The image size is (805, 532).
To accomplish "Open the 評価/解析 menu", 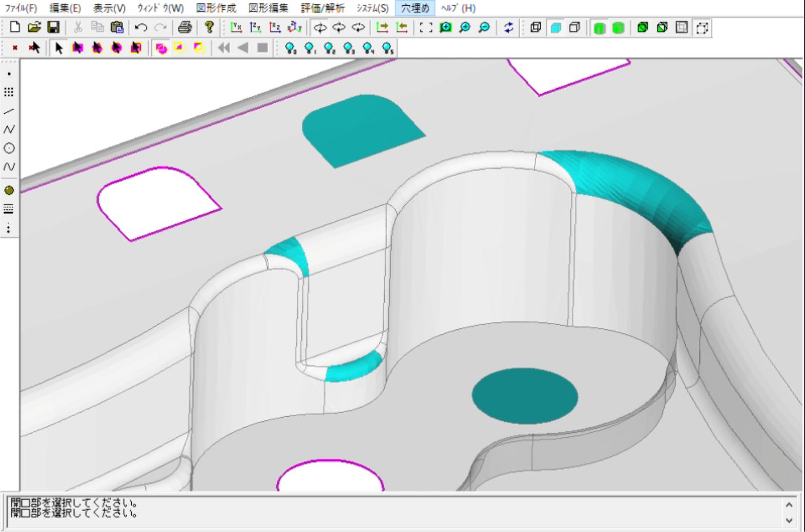I will pos(322,8).
